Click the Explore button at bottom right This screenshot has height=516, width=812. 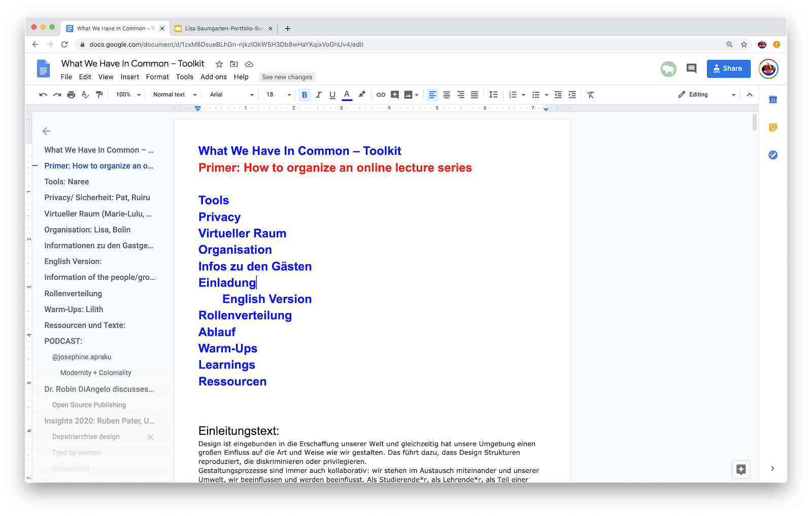click(x=741, y=469)
